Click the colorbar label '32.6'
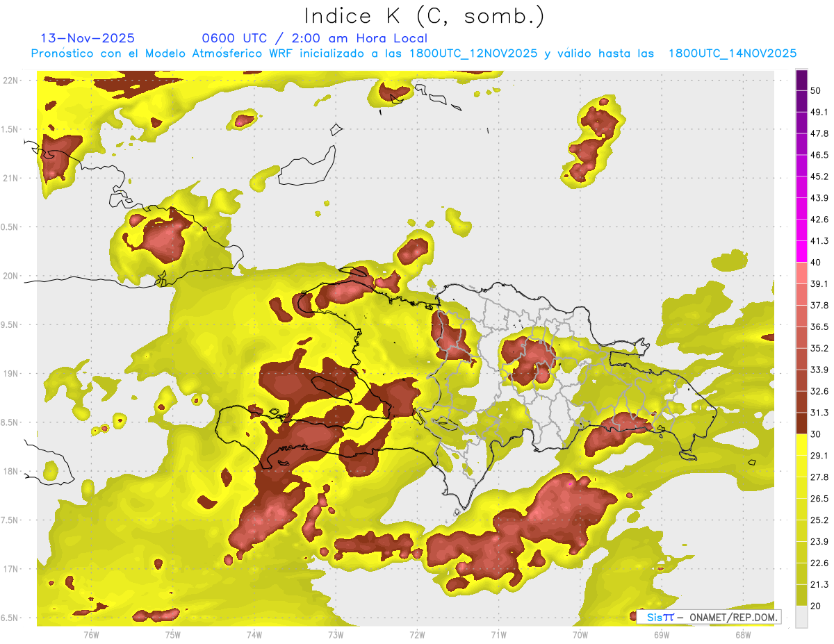Screen dimensions: 834x644 pos(819,391)
